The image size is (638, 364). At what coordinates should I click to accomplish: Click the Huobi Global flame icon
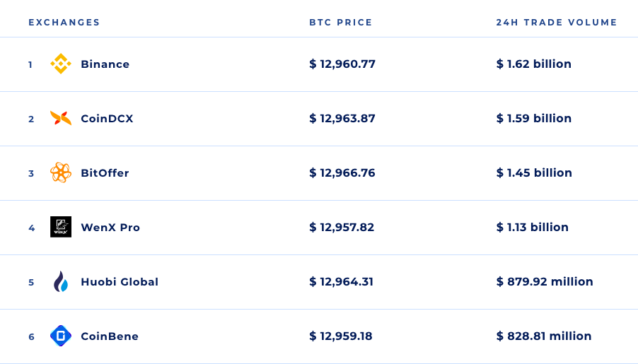61,281
